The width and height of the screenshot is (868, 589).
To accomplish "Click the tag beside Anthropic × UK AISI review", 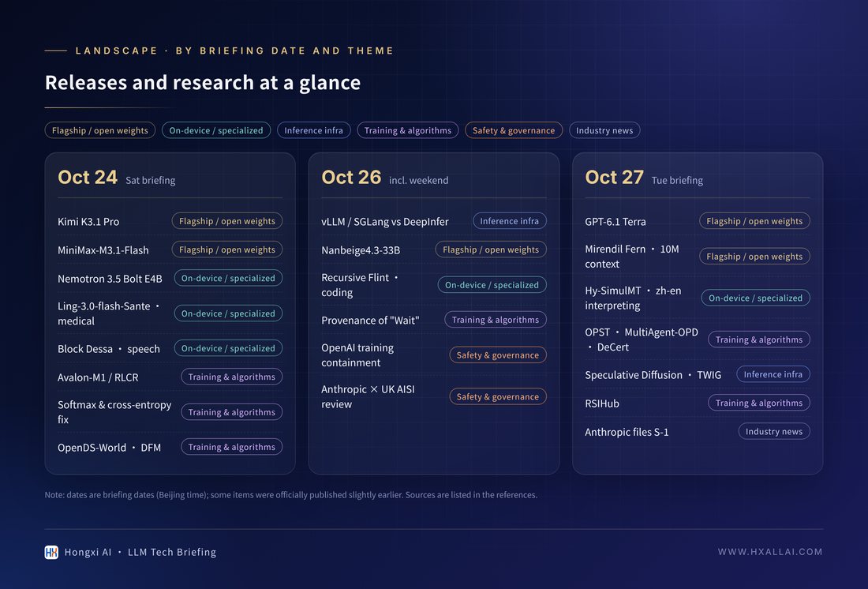I will [498, 396].
